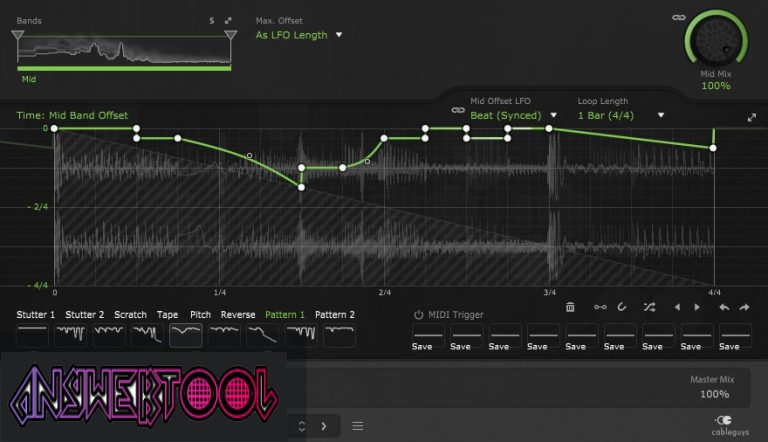Undo the last edit with the undo arrow

point(724,307)
